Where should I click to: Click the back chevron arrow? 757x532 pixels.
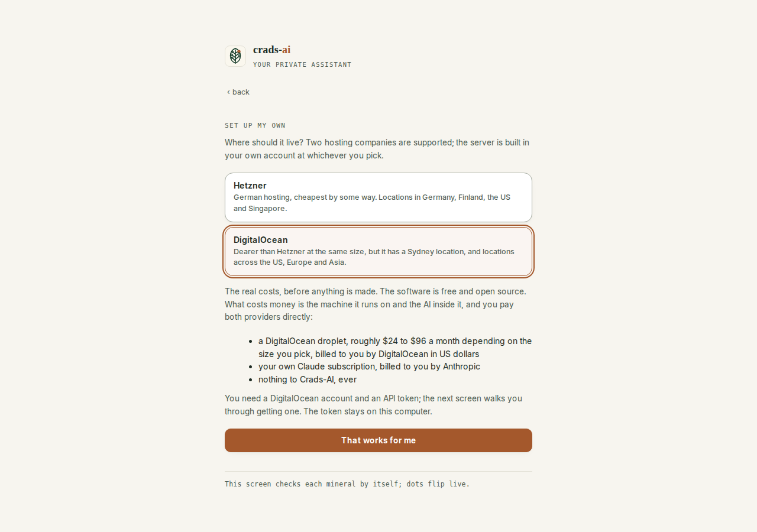[228, 92]
